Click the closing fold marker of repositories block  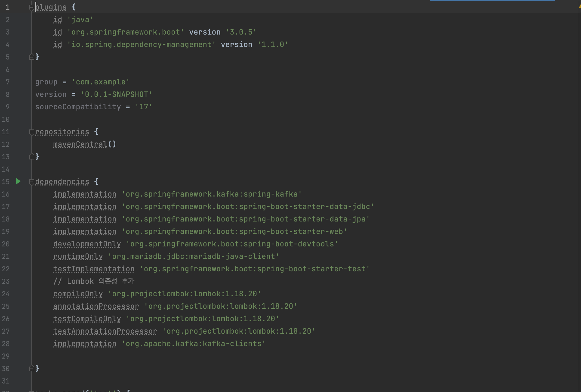click(31, 157)
